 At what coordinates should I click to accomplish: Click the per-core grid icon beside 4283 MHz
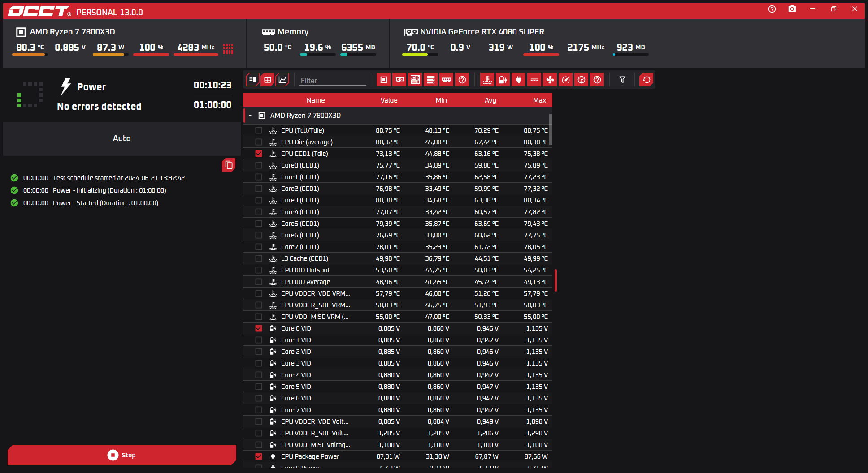[228, 49]
